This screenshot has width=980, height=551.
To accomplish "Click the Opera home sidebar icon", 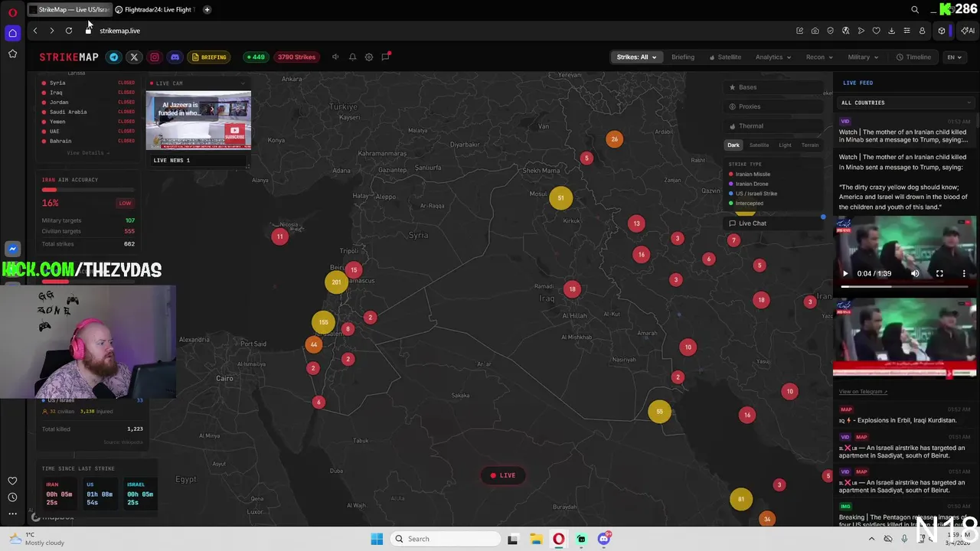I will 12,33.
